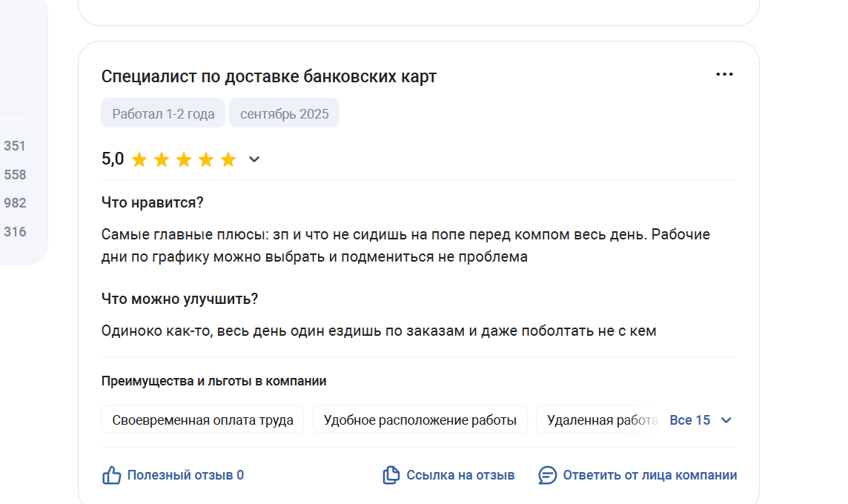Click the speech bubble reply icon
848x504 pixels.
(x=547, y=475)
